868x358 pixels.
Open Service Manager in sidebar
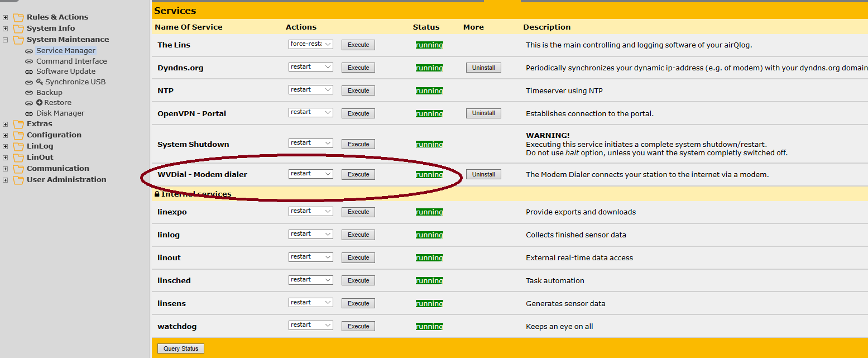pyautogui.click(x=65, y=51)
